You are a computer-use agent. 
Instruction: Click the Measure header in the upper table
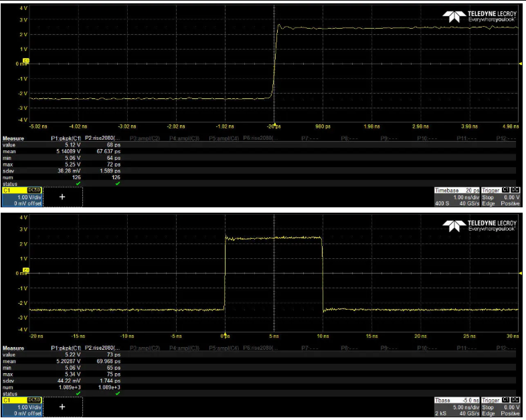click(14, 138)
